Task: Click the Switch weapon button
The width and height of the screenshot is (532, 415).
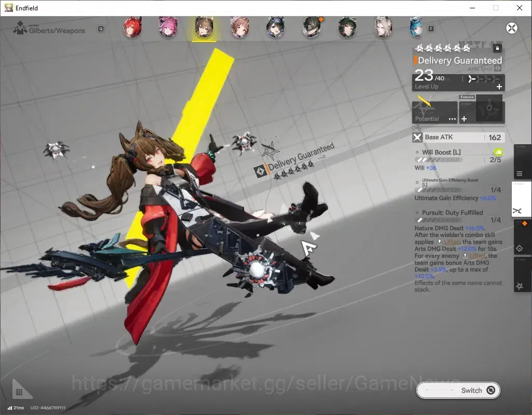Action: pyautogui.click(x=458, y=391)
